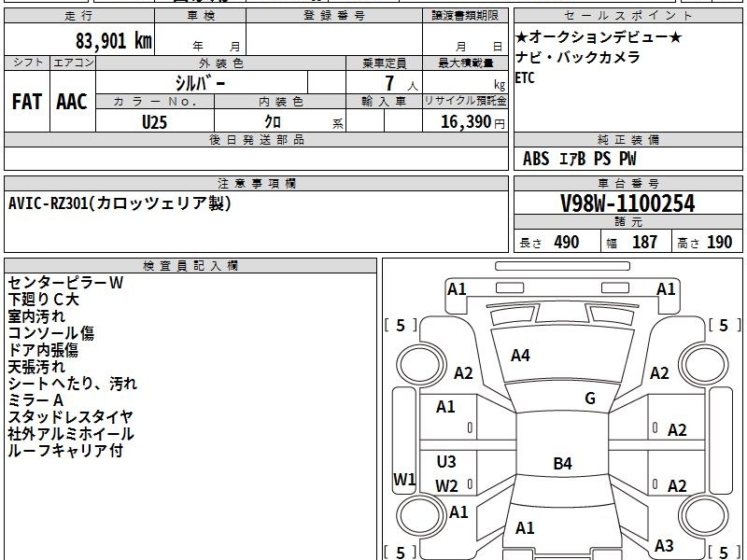
Task: Select the shift type FAT
Action: click(x=27, y=102)
